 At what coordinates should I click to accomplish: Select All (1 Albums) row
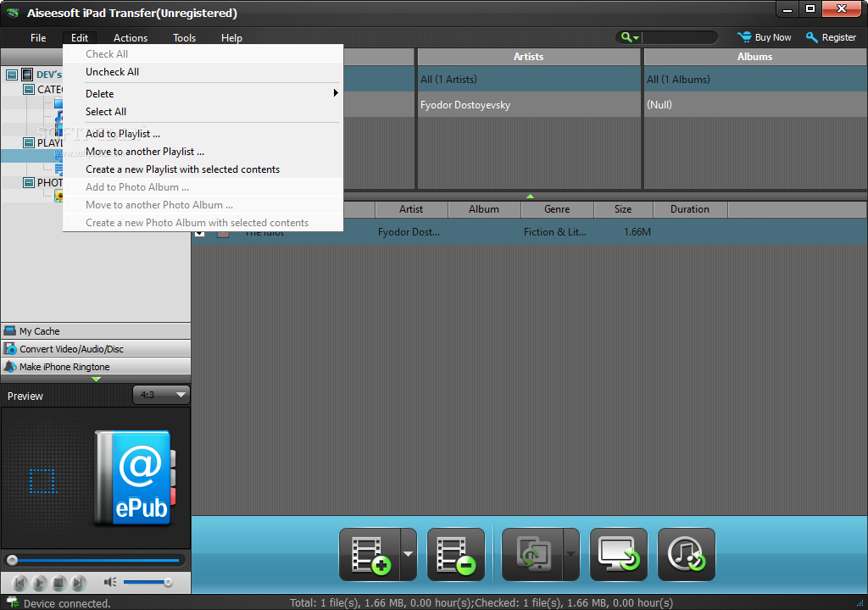click(755, 79)
